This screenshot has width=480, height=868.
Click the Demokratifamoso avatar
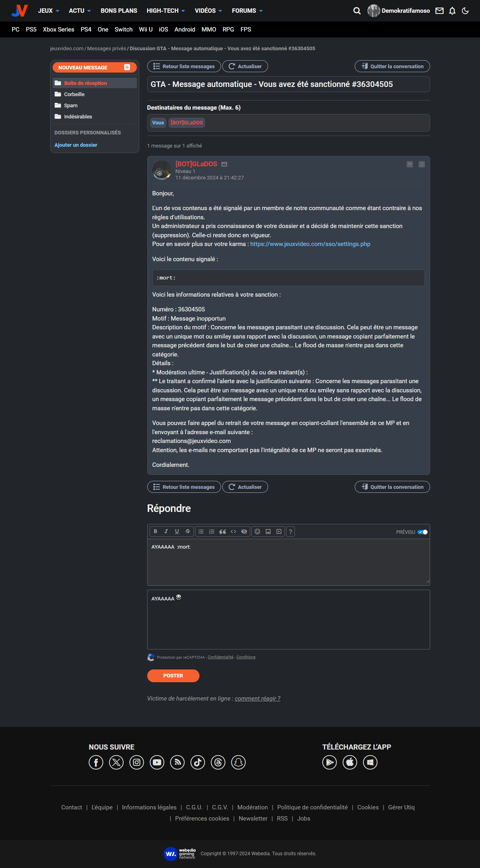tap(373, 11)
